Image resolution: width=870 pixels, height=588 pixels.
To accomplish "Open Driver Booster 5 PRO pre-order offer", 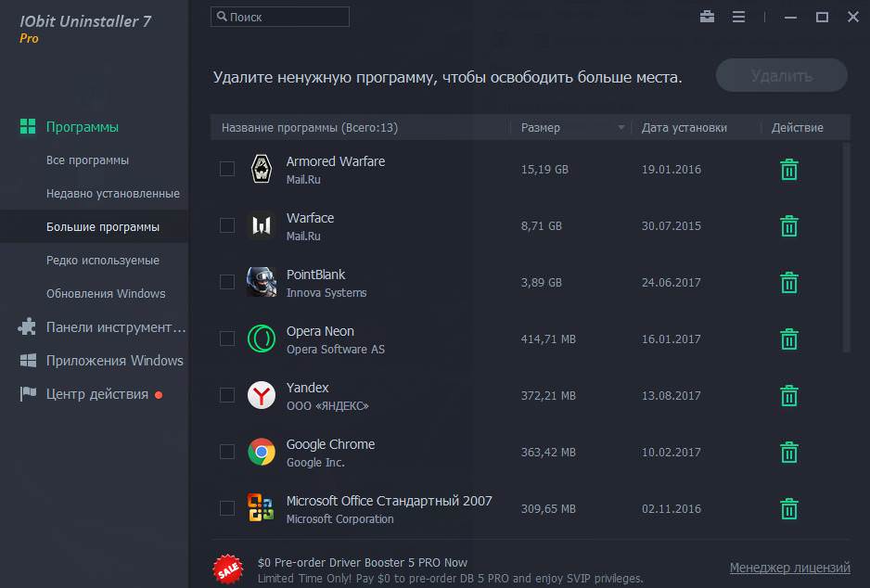I will coord(363,562).
